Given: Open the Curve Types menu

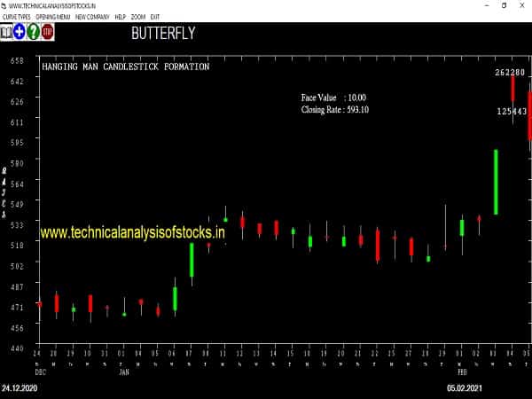Looking at the screenshot, I should click(16, 17).
